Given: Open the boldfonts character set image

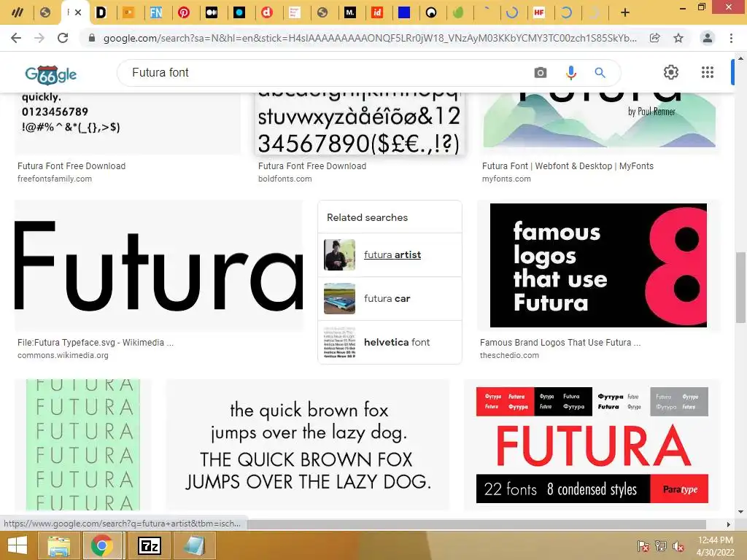Looking at the screenshot, I should tap(360, 124).
